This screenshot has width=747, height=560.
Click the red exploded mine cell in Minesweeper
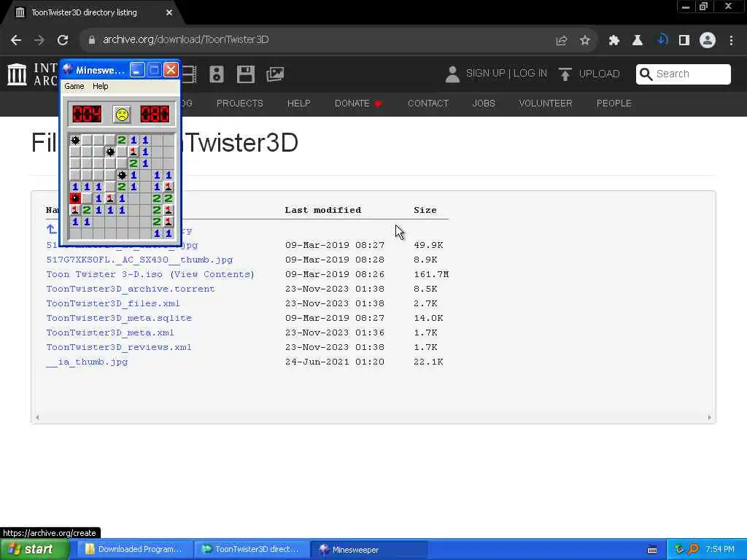click(75, 198)
